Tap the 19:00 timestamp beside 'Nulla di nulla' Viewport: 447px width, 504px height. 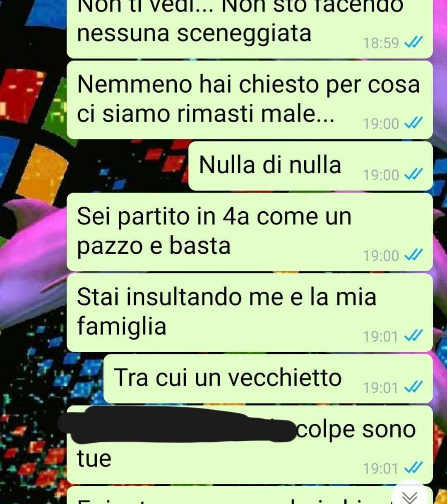pos(381,175)
